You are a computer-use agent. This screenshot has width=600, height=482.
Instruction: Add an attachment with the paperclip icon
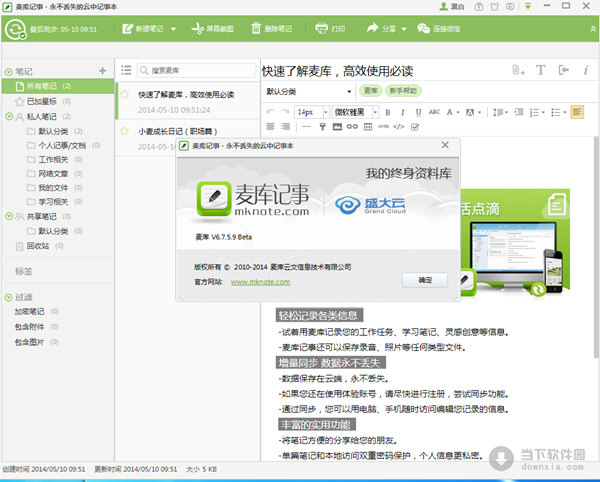point(517,70)
